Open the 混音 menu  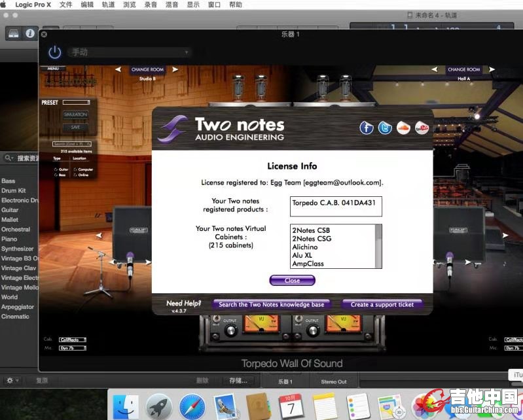point(171,5)
